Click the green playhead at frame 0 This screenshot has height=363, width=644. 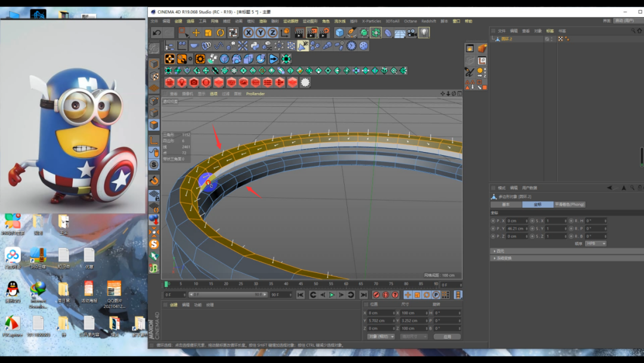click(x=166, y=284)
